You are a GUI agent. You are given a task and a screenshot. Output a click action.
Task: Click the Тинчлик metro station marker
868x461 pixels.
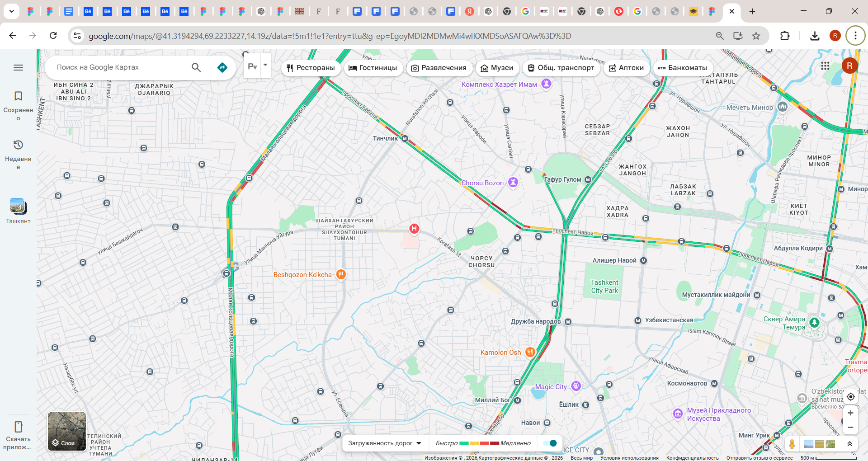coord(405,139)
